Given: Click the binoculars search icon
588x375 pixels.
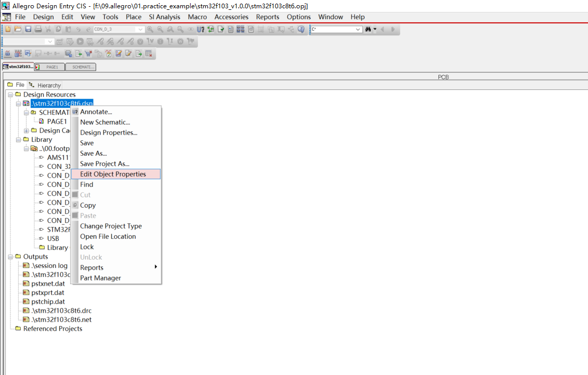Looking at the screenshot, I should (x=368, y=30).
